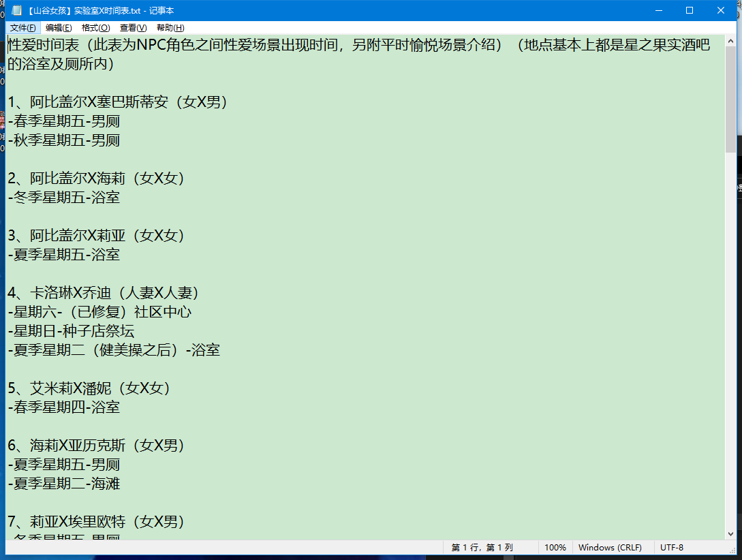Image resolution: width=742 pixels, height=560 pixels.
Task: Click the line -星期日-种子店祭坛
Action: coord(71,330)
